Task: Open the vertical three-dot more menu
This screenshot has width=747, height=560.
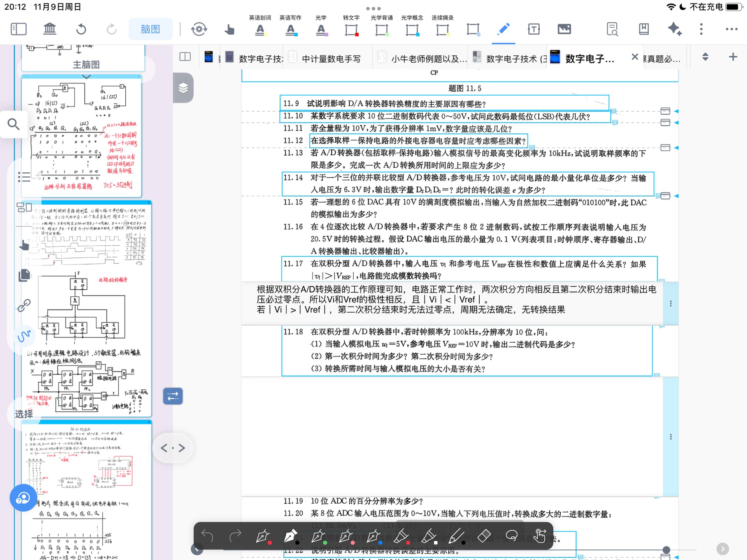Action: click(x=701, y=29)
